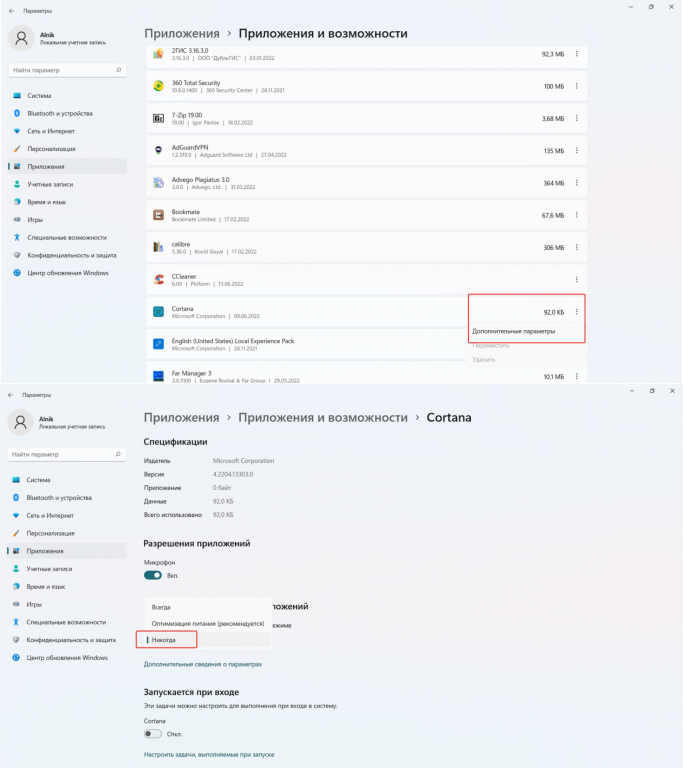683x768 pixels.
Task: Select the AdGuardVPN app icon
Action: (x=158, y=150)
